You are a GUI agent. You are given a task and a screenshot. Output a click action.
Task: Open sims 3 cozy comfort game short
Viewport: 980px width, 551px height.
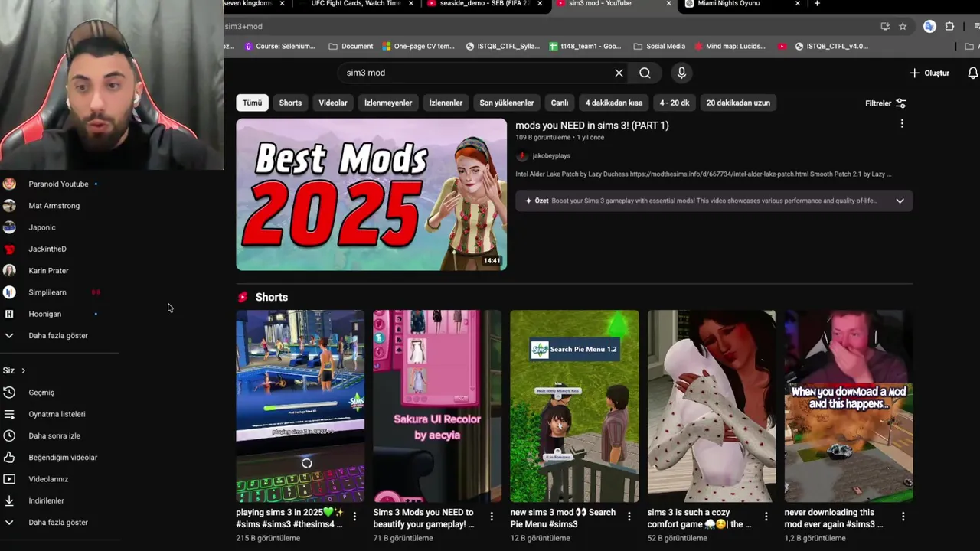[x=711, y=406]
